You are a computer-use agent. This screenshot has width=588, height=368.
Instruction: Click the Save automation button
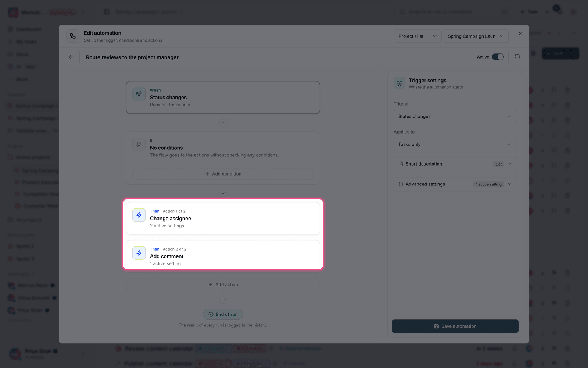pyautogui.click(x=455, y=326)
